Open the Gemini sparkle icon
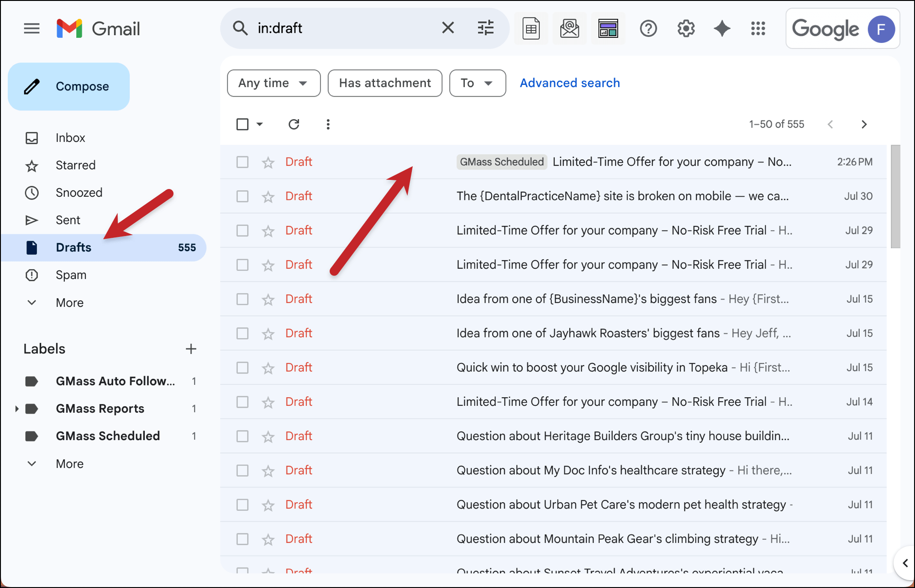Image resolution: width=915 pixels, height=588 pixels. click(722, 29)
